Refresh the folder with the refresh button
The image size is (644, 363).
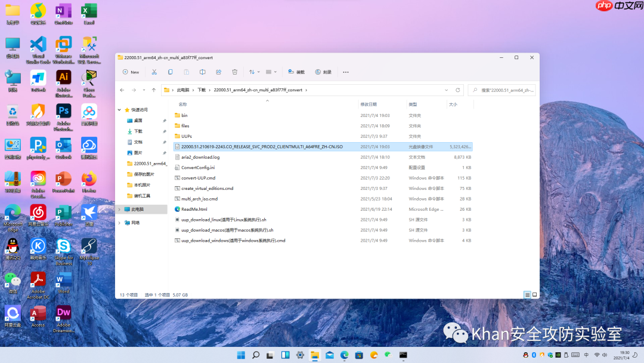pos(458,90)
